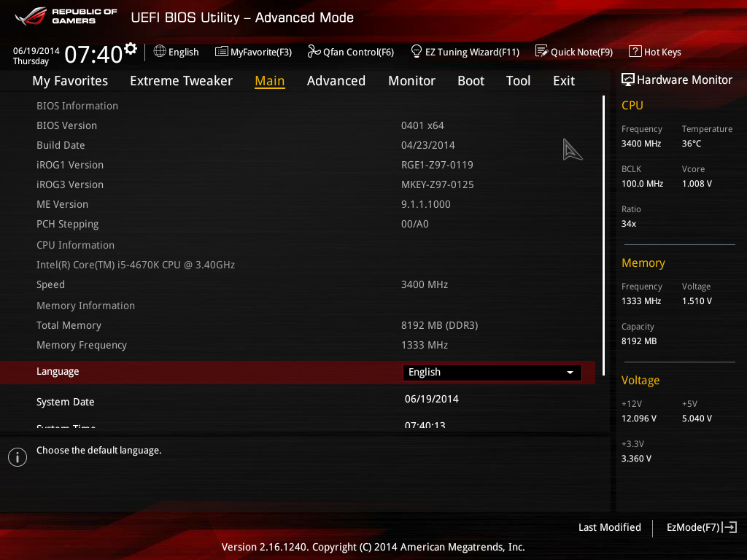Click the Hardware Monitor screen icon

(628, 79)
